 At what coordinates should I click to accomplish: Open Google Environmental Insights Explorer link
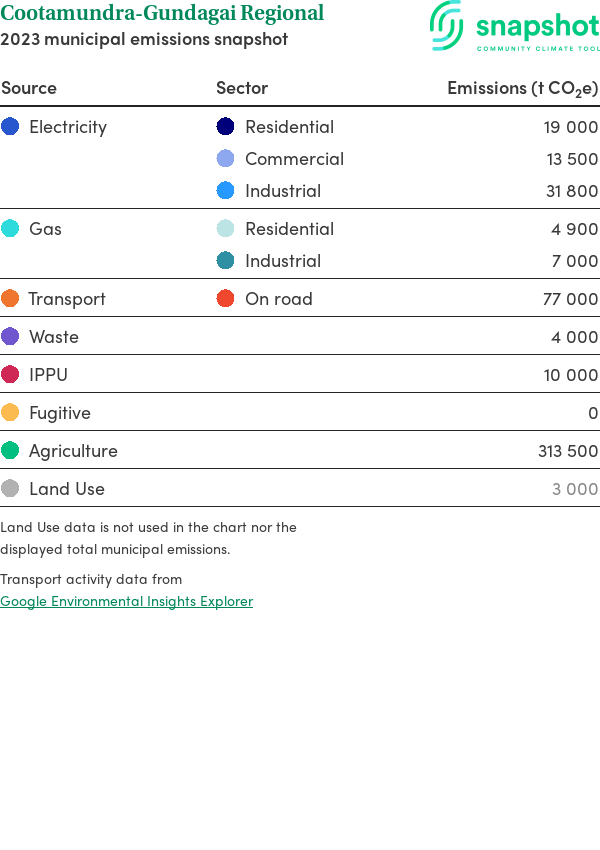pyautogui.click(x=126, y=601)
